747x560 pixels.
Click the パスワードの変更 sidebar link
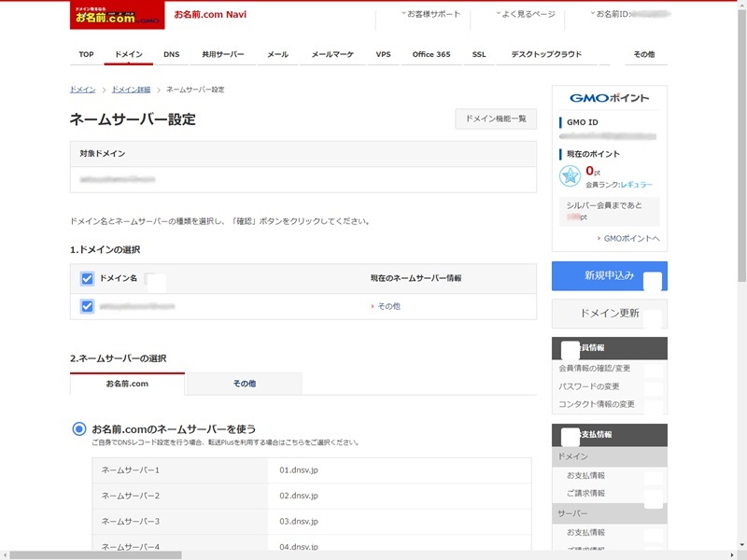click(589, 386)
